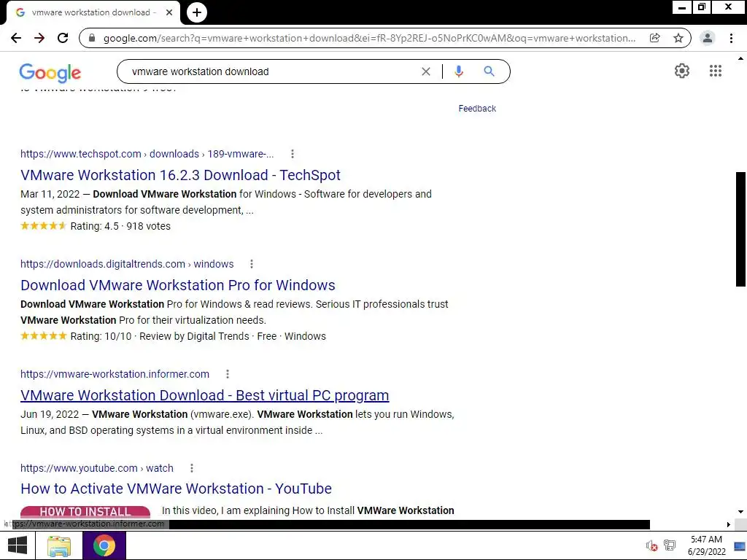The height and width of the screenshot is (560, 747).
Task: Click the scroll up arrow
Action: tap(740, 59)
